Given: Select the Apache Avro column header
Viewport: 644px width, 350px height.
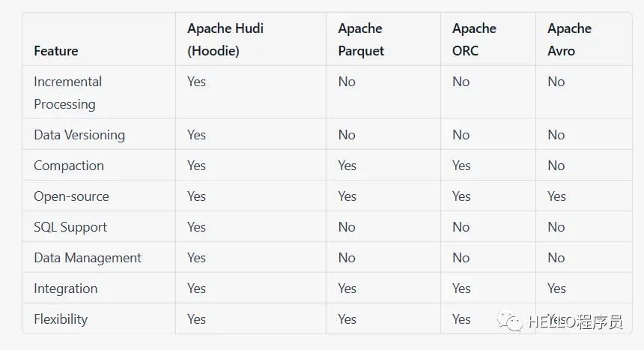Looking at the screenshot, I should pyautogui.click(x=569, y=40).
